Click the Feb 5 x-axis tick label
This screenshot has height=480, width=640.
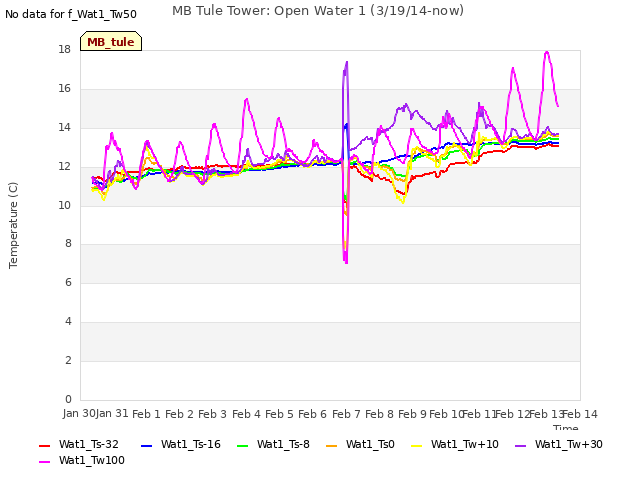click(x=279, y=414)
